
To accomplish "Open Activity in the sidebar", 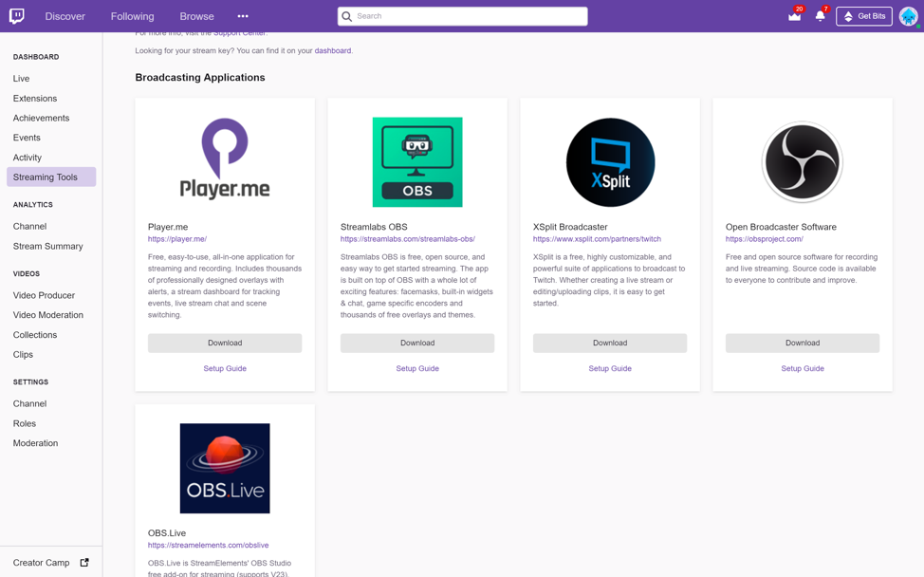I will pyautogui.click(x=28, y=158).
